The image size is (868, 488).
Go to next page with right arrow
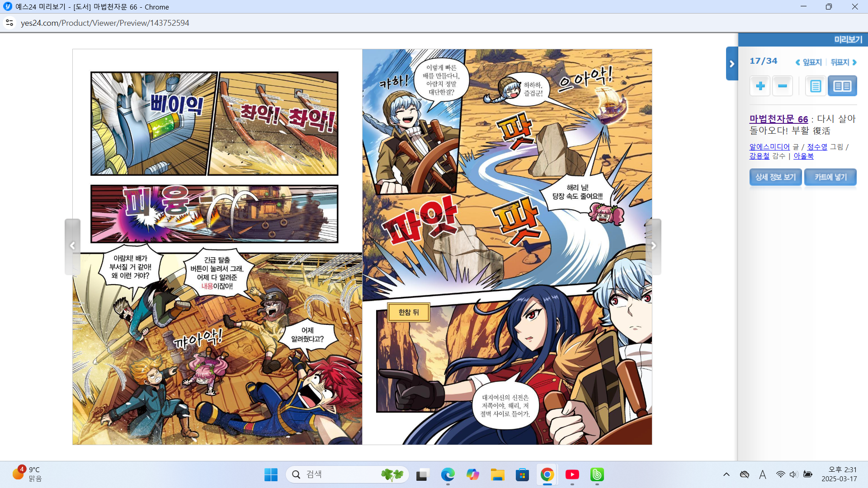point(653,246)
